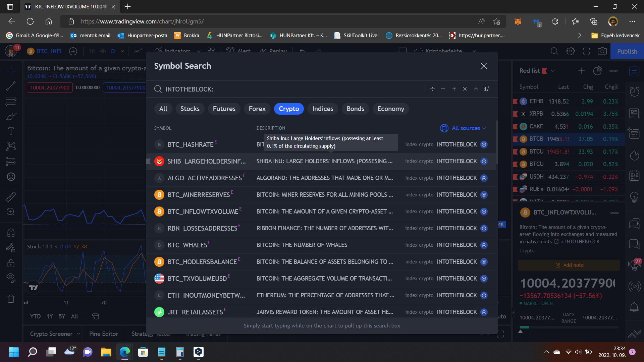Close the Symbol Search dialog
Image resolution: width=644 pixels, height=362 pixels.
483,66
